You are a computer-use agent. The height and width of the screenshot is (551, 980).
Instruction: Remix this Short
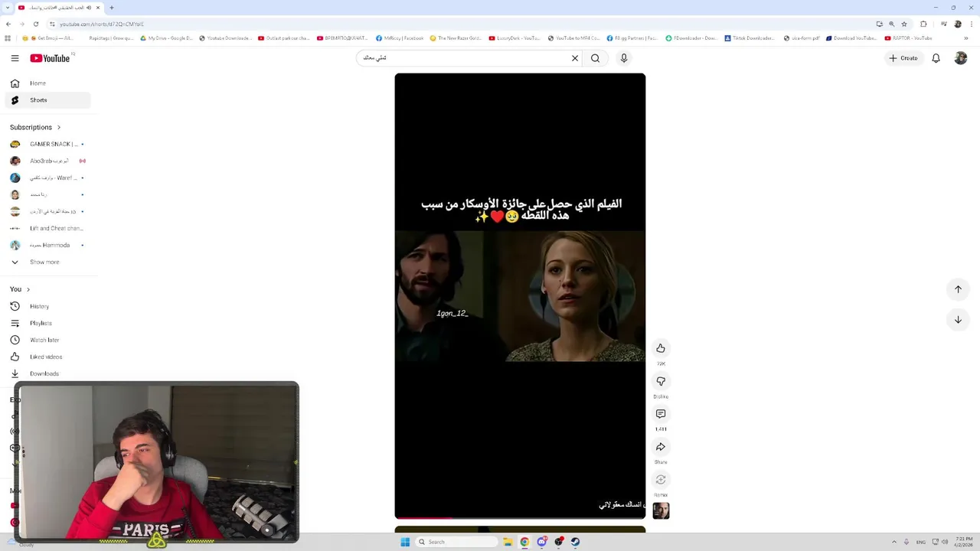(x=661, y=480)
